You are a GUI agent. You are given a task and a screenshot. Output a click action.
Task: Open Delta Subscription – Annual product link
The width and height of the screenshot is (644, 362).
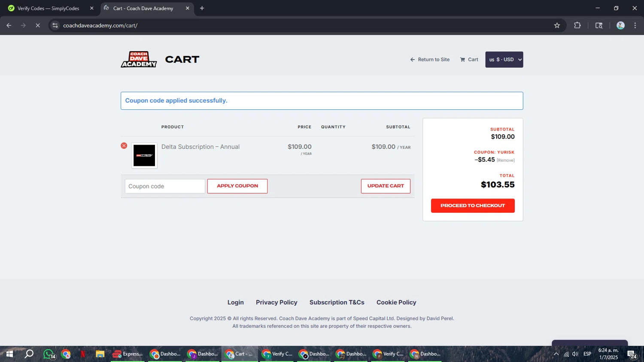200,147
